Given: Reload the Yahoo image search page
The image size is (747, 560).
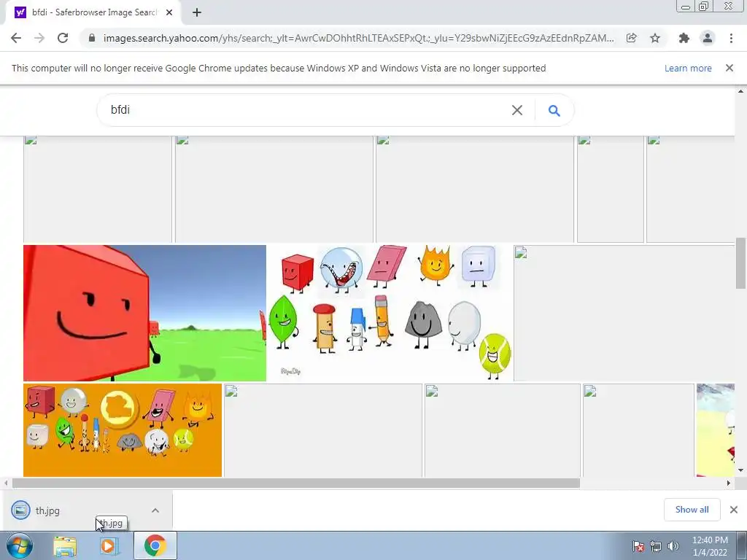Looking at the screenshot, I should pos(63,38).
